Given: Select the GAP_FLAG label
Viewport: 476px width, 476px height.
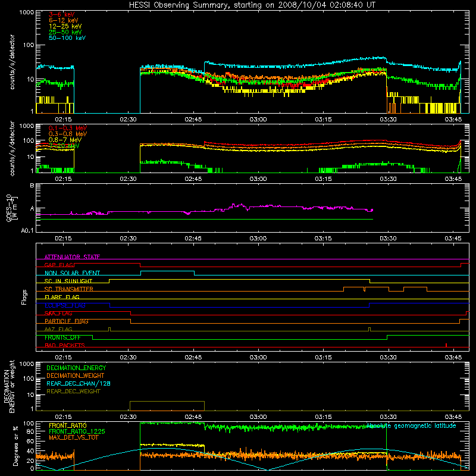Looking at the screenshot, I should point(59,265).
